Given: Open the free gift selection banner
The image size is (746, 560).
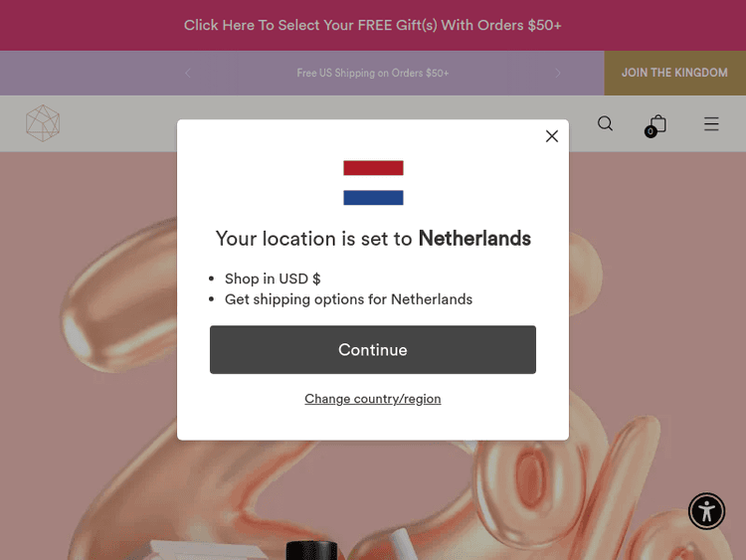Looking at the screenshot, I should coord(373,25).
